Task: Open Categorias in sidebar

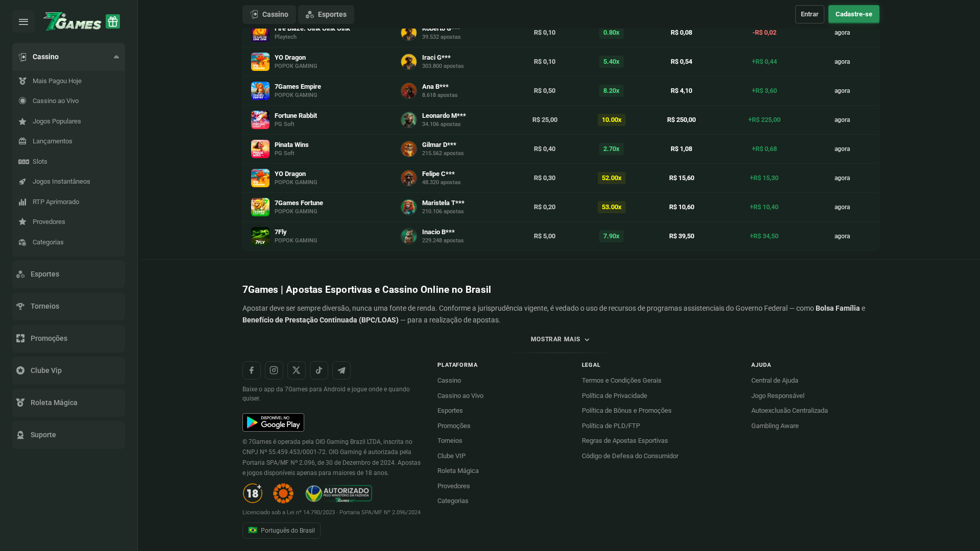Action: pos(68,242)
